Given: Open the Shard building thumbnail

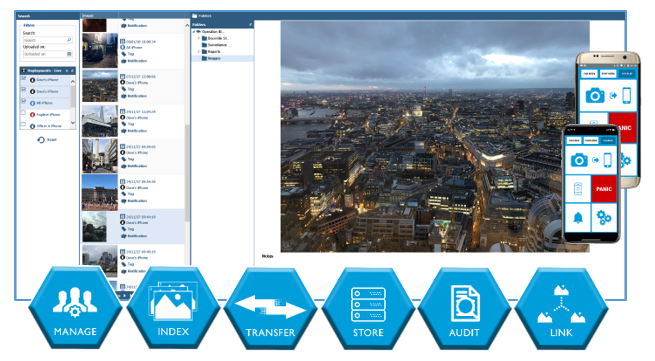Looking at the screenshot, I should [x=100, y=121].
